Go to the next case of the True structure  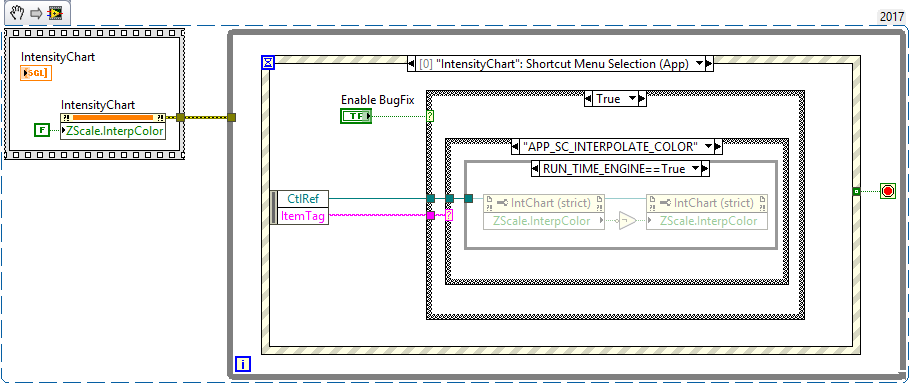(642, 99)
